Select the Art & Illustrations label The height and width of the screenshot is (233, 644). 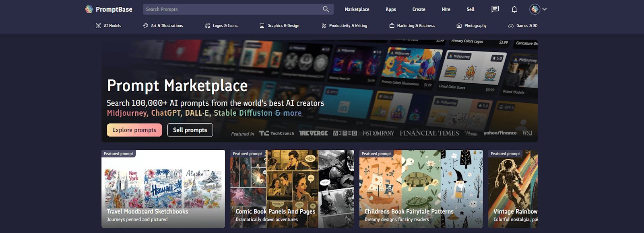coord(167,26)
